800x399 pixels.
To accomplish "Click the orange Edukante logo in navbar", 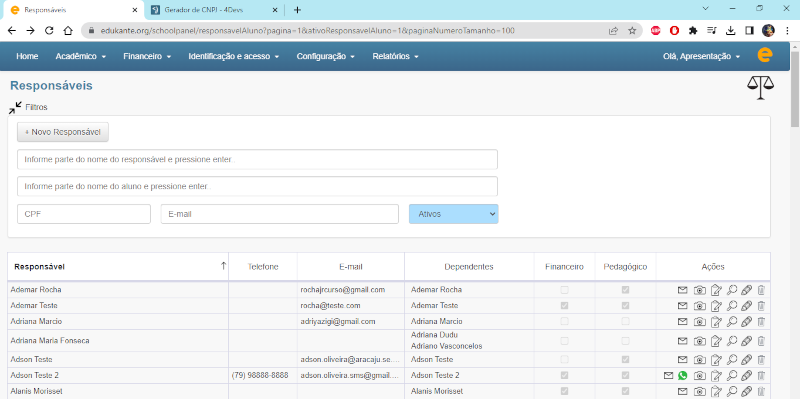I will click(x=764, y=55).
